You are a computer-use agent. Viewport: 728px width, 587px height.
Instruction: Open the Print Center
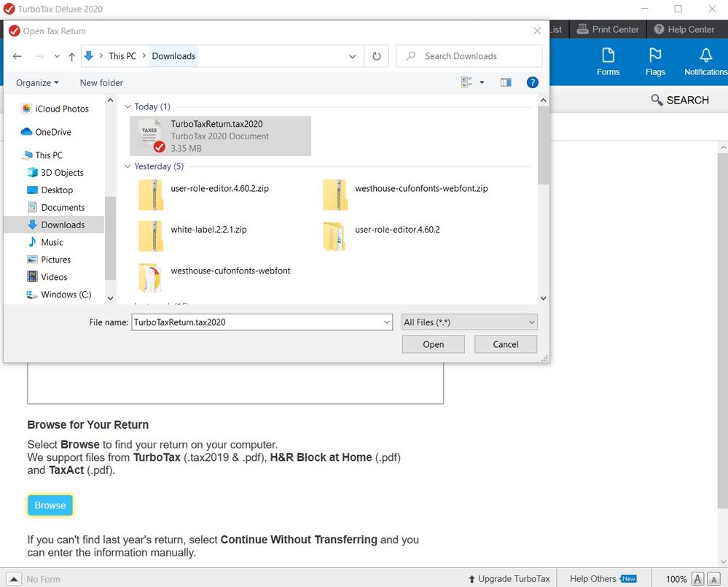coord(607,29)
